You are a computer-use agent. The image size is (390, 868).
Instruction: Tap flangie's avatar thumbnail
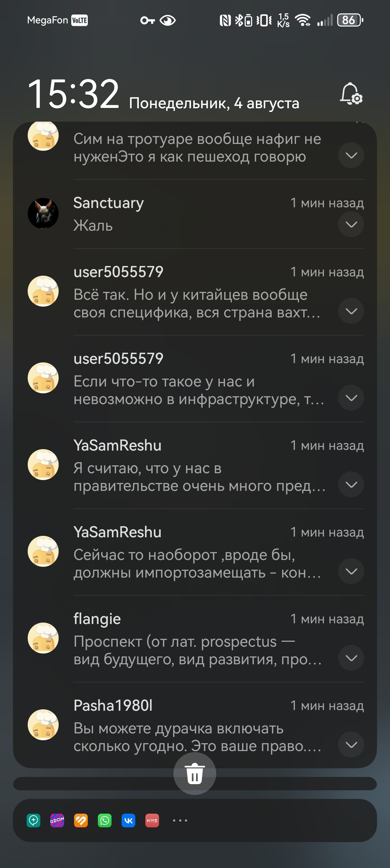43,638
